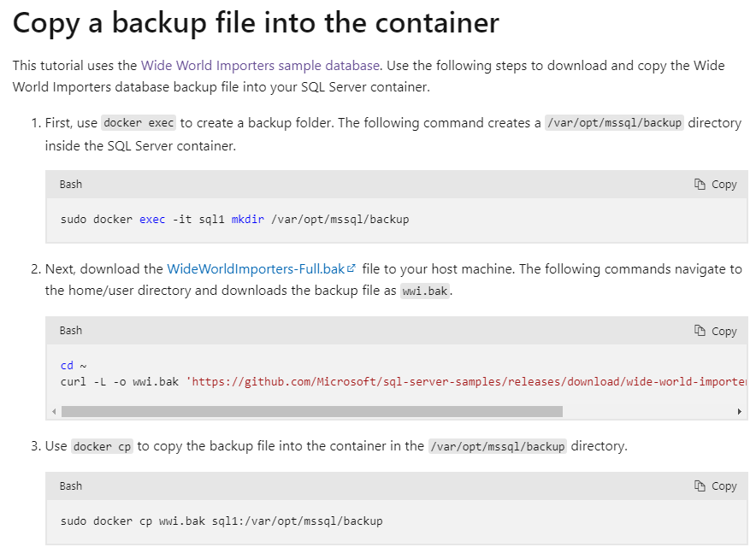Screen dimensions: 756x559
Task: Click the external-link icon after WideWorldImporters-Full.bak
Action: (x=351, y=268)
